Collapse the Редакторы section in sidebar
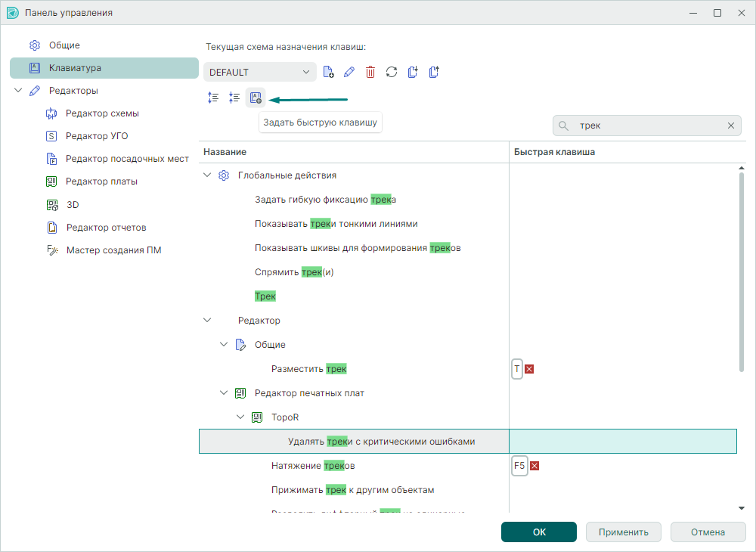The width and height of the screenshot is (756, 552). pos(18,91)
